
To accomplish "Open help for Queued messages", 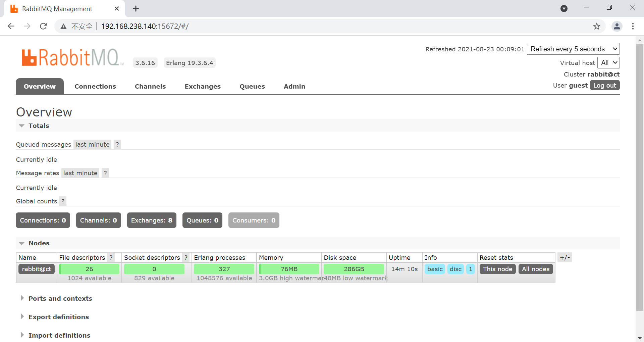I will [117, 145].
